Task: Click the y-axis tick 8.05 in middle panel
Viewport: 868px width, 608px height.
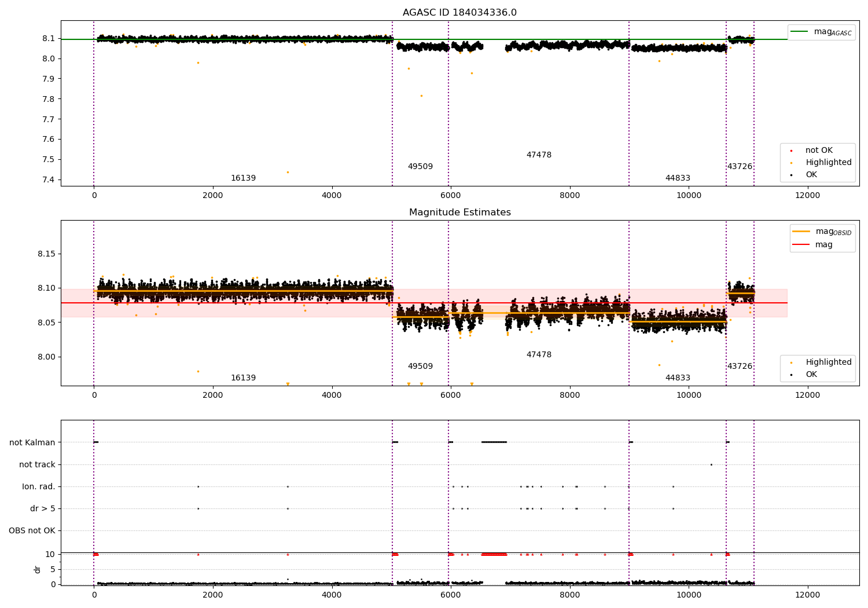Action: (46, 322)
